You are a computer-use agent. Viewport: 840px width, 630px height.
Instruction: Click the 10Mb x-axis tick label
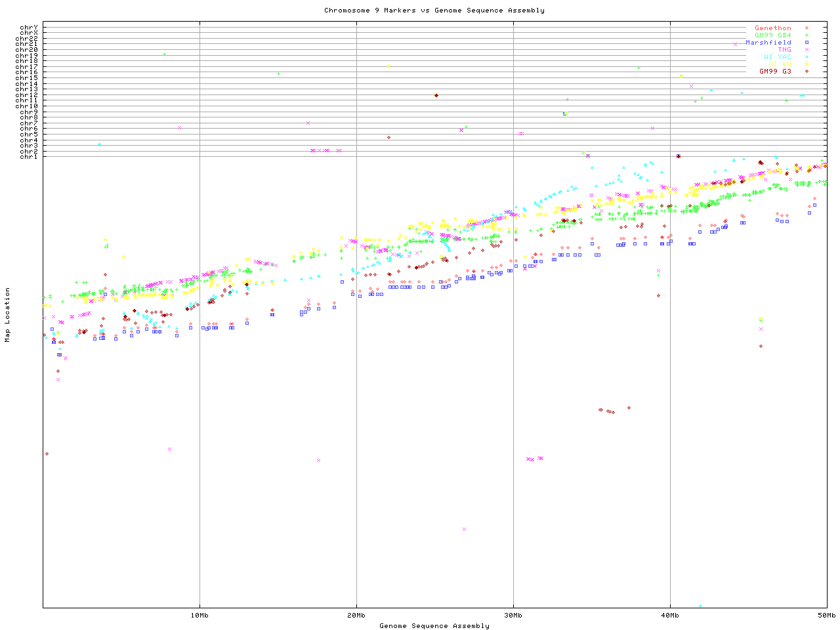[x=199, y=616]
